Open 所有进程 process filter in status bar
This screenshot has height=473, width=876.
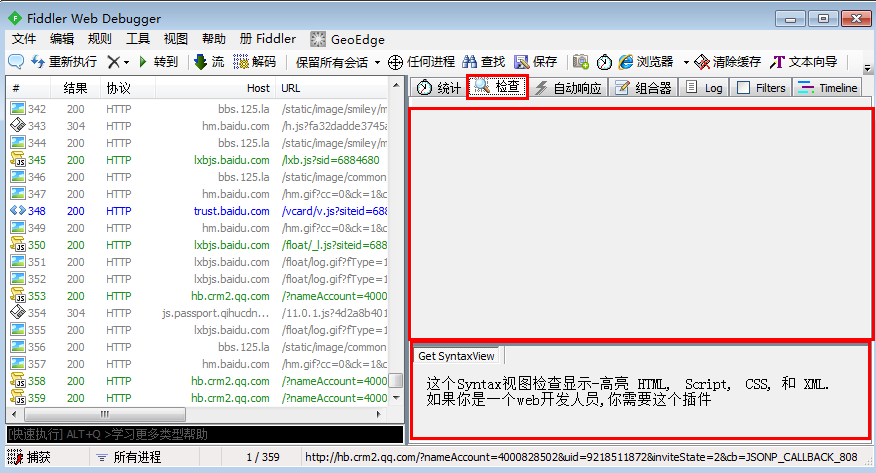pyautogui.click(x=129, y=457)
